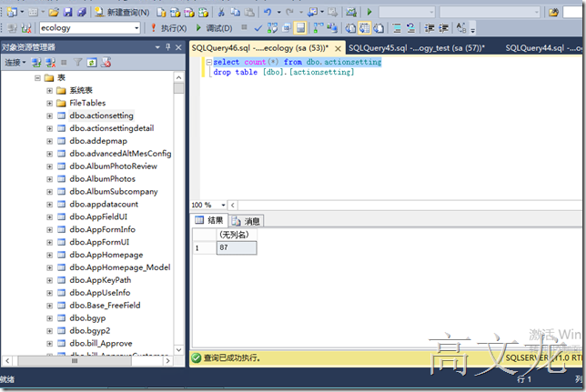586x392 pixels.
Task: Pin the Object Explorer panel
Action: [x=167, y=47]
